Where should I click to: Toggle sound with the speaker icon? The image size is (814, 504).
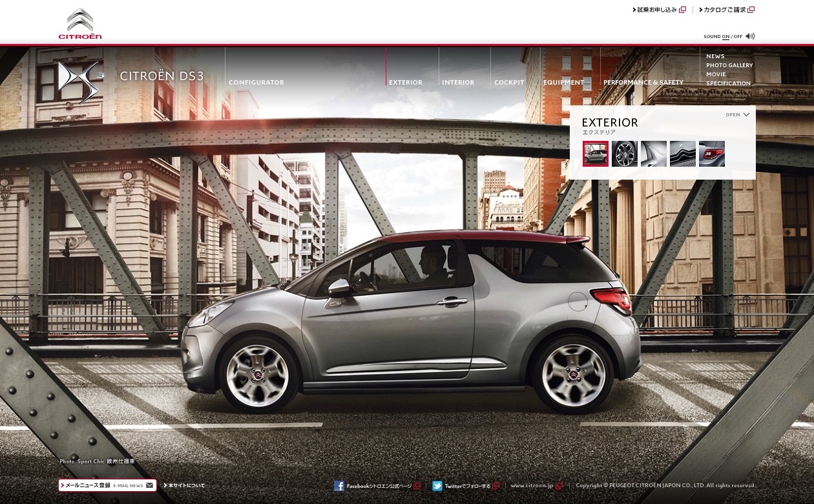(750, 36)
